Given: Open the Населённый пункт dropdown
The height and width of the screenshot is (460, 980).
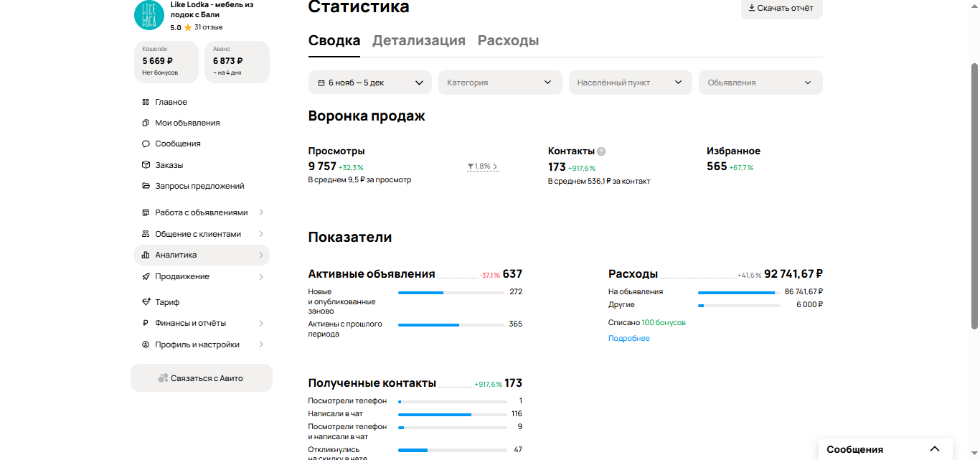Looking at the screenshot, I should (x=631, y=83).
